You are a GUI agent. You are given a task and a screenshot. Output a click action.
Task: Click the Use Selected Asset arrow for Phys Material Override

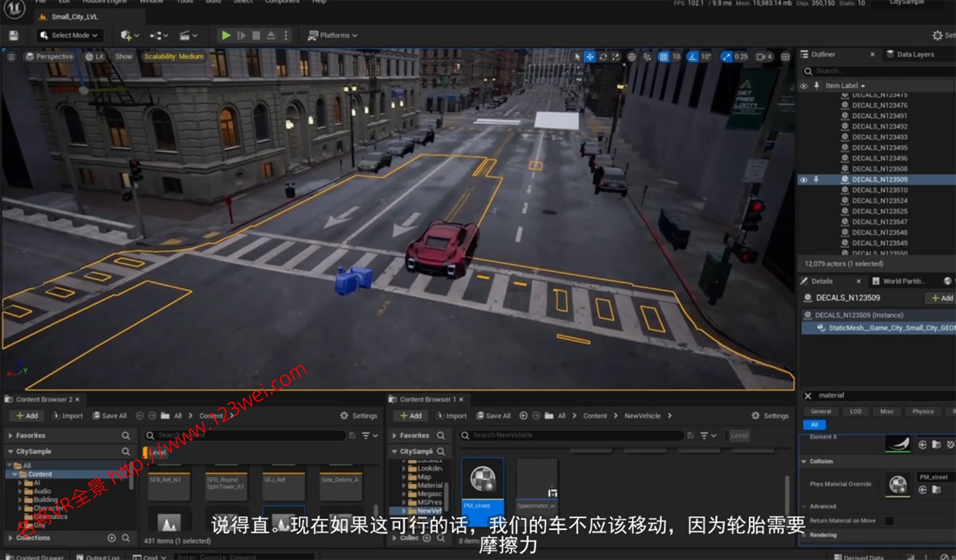coord(923,489)
